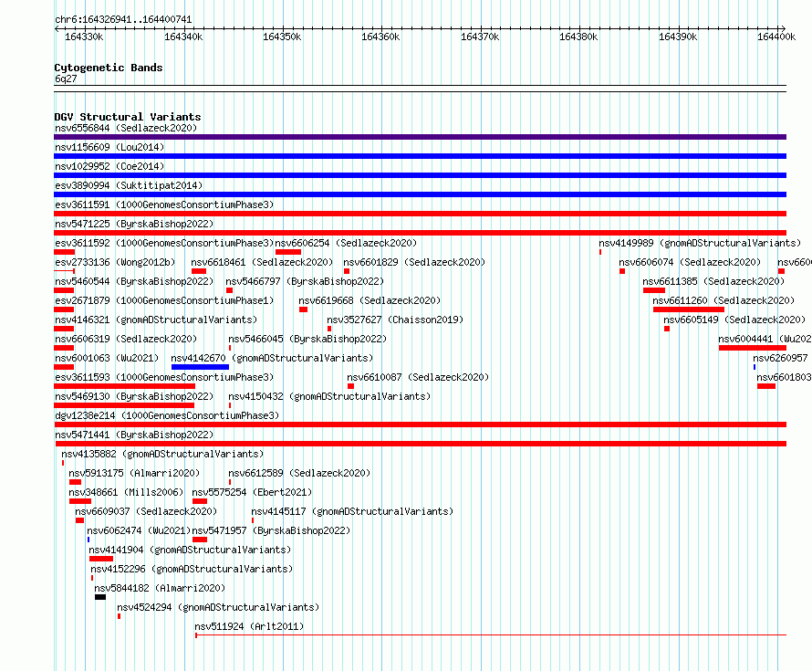Click nsv6601829 (Sedlazeck2020) label
812x671 pixels.
[414, 262]
